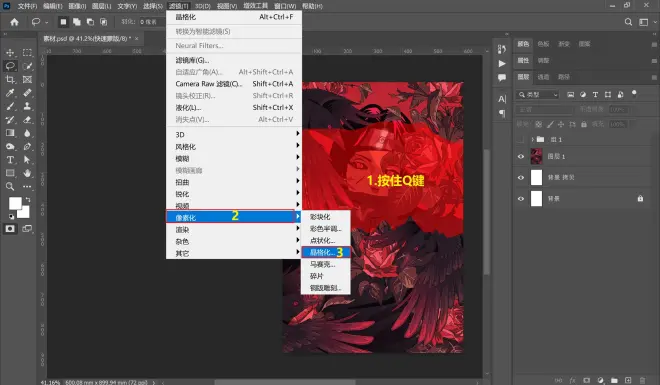Open the Character panel A icon

(x=502, y=99)
